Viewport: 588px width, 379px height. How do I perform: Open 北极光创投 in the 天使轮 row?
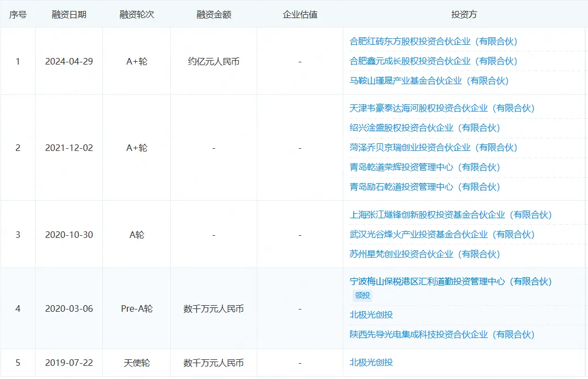pyautogui.click(x=371, y=362)
